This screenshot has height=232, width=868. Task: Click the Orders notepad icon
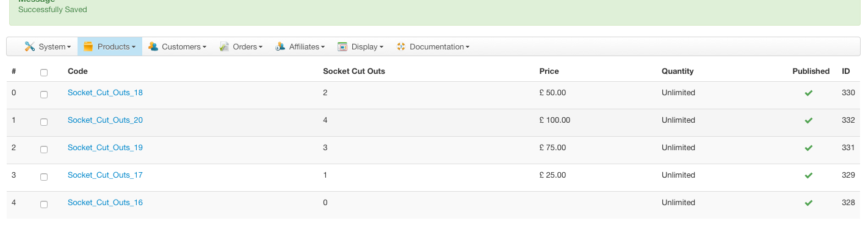[224, 46]
